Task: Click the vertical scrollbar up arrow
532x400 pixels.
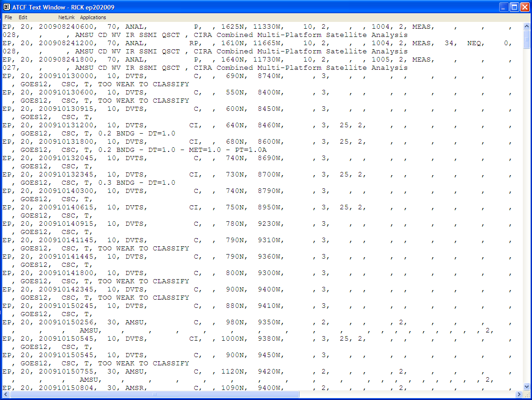Action: point(527,26)
